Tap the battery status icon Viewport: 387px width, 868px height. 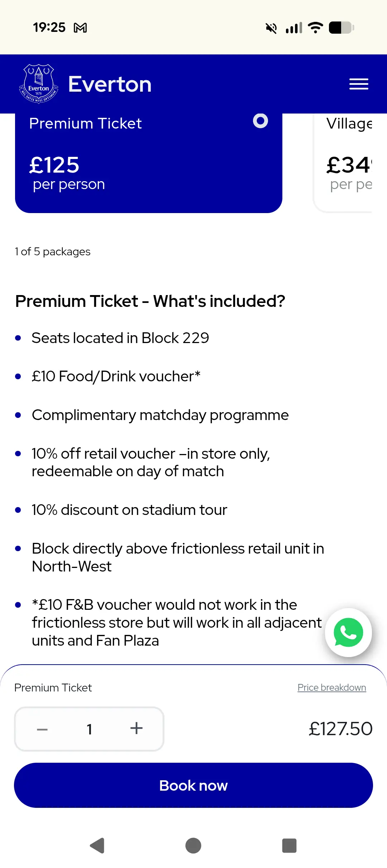341,28
